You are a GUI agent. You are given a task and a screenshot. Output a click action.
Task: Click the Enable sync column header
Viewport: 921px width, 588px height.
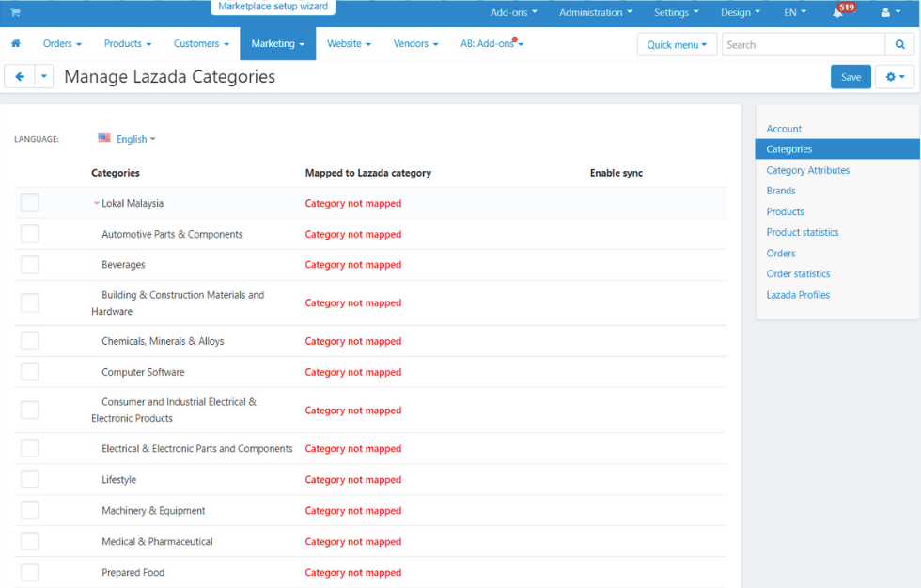[x=617, y=173]
